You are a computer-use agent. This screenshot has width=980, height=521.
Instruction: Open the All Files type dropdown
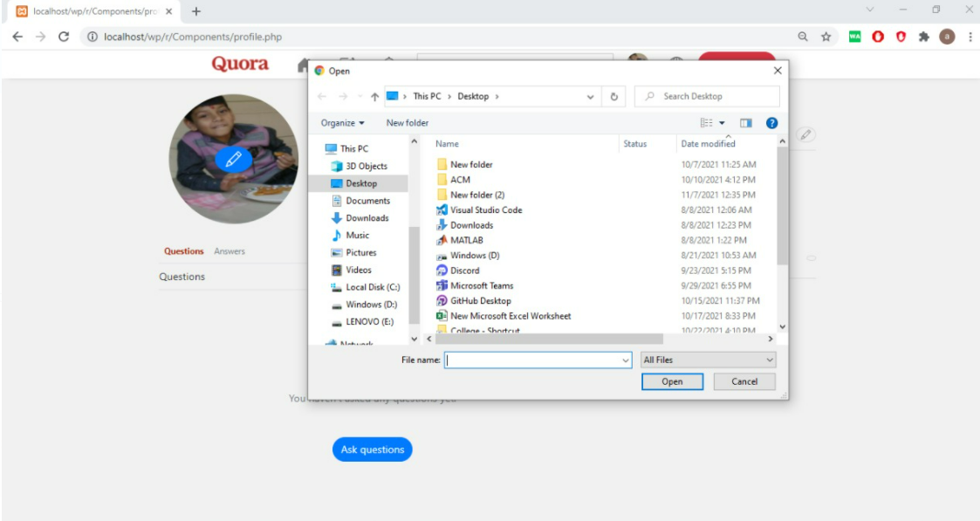point(708,360)
